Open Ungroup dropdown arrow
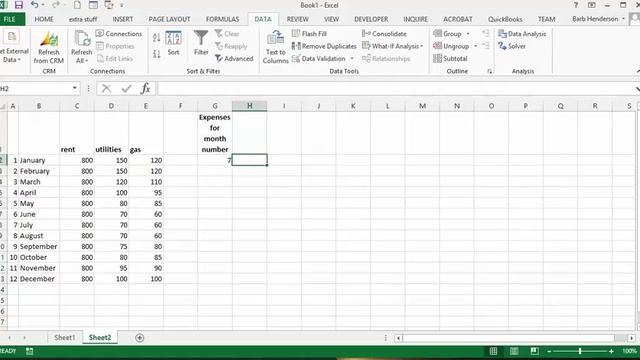The height and width of the screenshot is (360, 640). coord(476,46)
